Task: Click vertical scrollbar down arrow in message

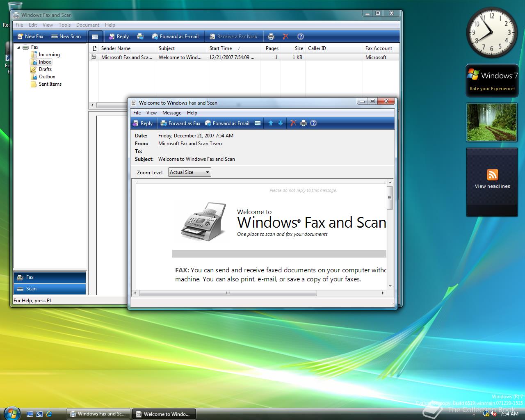Action: [390, 286]
